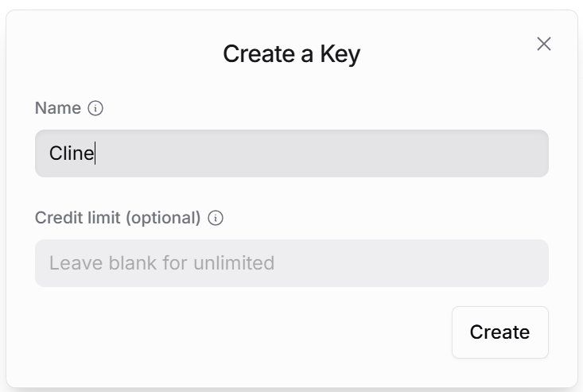Click the "Create a Key" dialog title
583x392 pixels.
click(291, 54)
